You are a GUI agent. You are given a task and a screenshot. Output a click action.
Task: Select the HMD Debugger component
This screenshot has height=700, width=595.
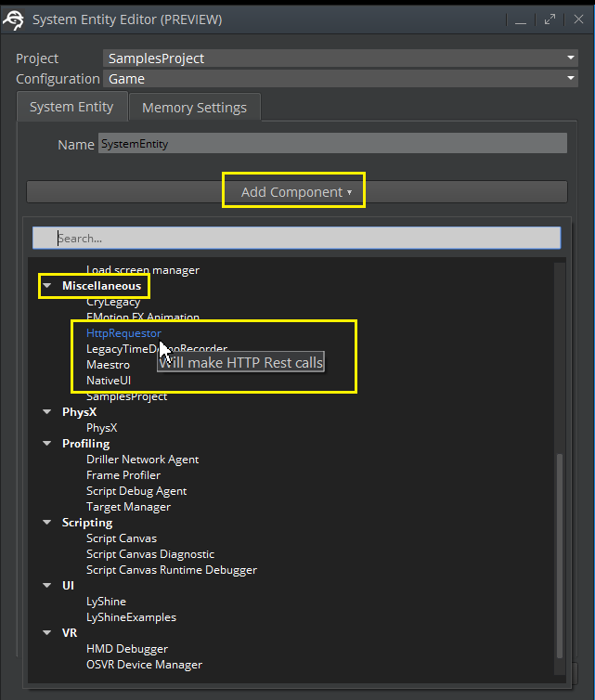127,649
